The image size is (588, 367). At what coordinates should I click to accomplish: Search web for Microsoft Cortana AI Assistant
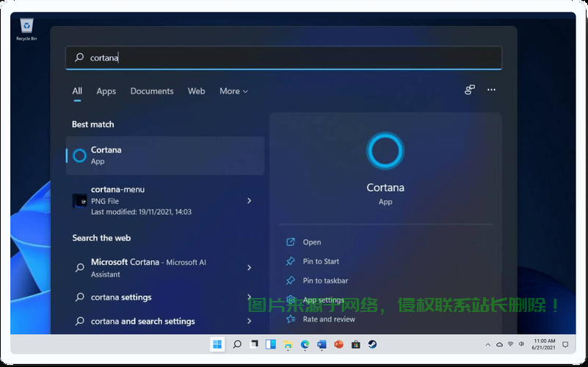pyautogui.click(x=165, y=268)
